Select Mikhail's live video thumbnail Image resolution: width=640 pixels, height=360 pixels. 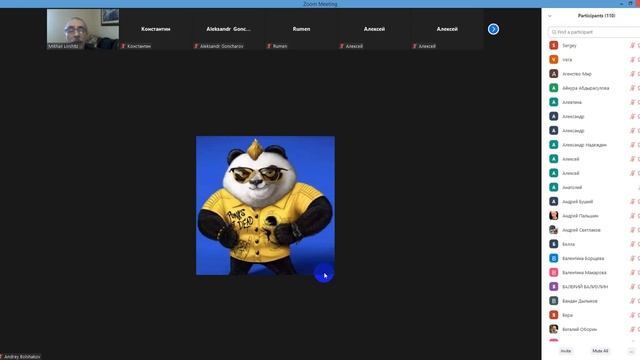(83, 29)
